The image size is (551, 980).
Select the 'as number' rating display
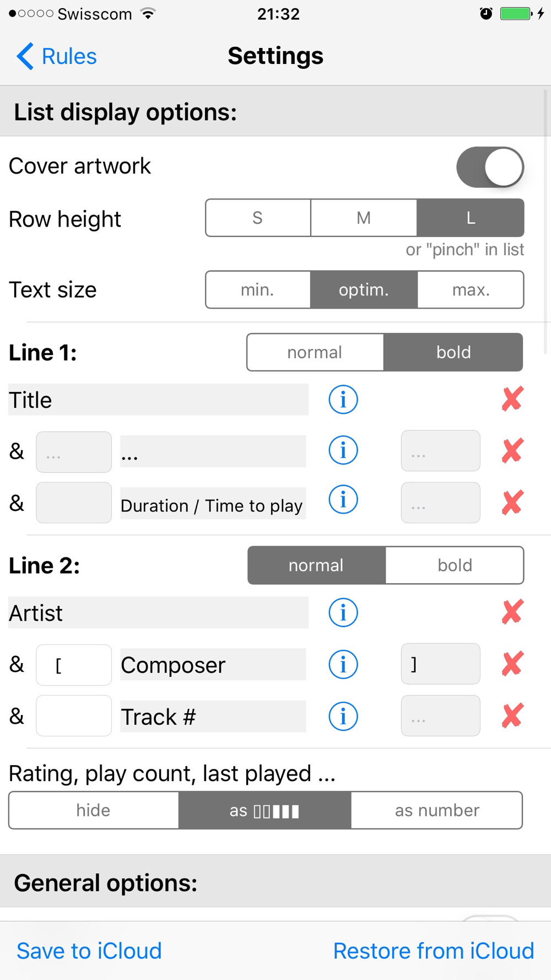[437, 810]
